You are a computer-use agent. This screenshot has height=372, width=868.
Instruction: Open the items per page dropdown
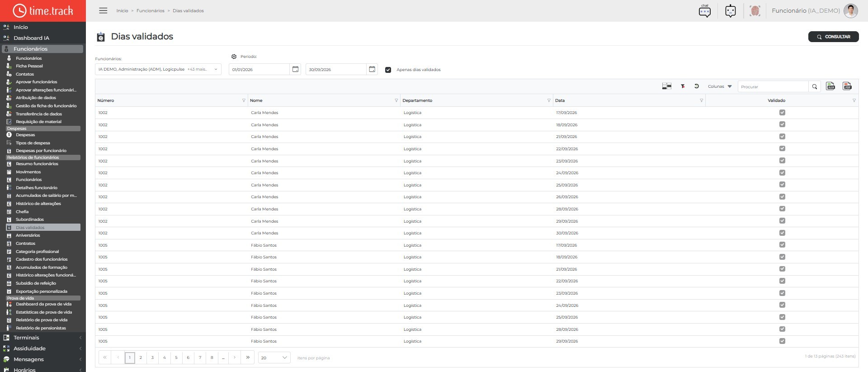[x=274, y=358]
